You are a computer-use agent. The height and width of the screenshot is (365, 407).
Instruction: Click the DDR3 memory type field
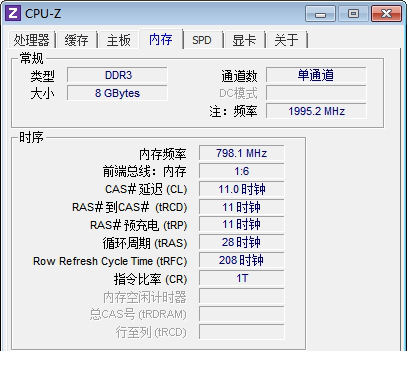(117, 75)
